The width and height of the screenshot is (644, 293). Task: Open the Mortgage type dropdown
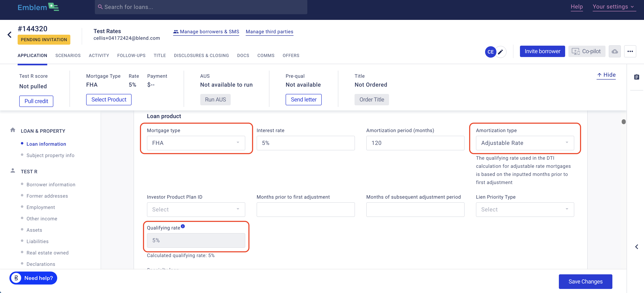click(196, 143)
